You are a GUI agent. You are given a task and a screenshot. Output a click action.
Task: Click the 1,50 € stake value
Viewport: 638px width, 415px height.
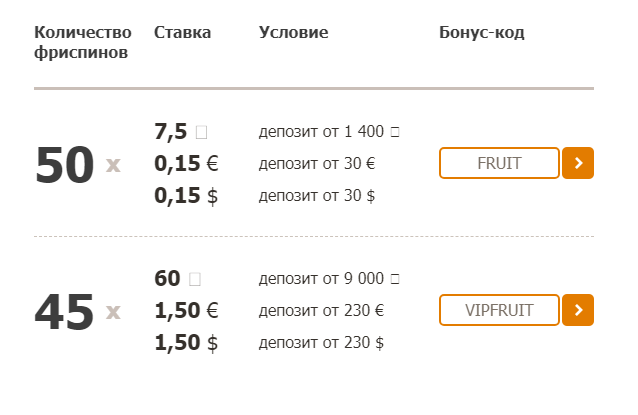[x=186, y=310]
